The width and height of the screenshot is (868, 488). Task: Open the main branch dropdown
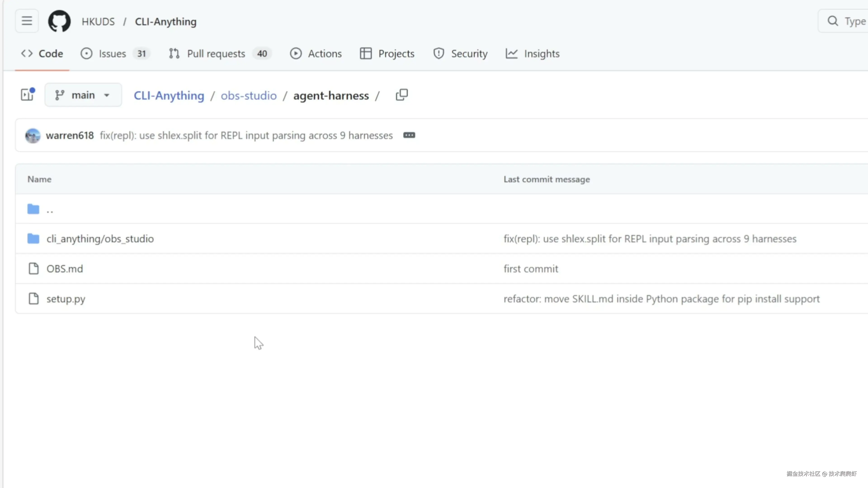(83, 95)
